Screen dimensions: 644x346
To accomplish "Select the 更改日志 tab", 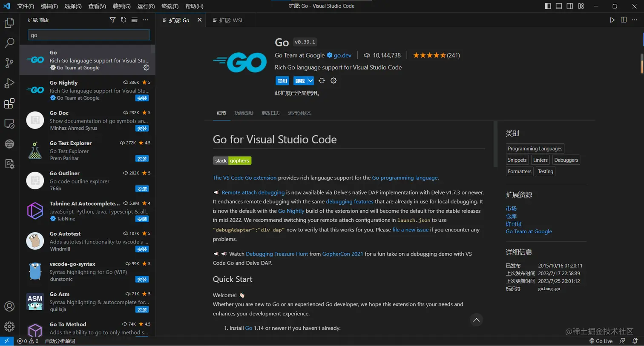I will tap(270, 113).
